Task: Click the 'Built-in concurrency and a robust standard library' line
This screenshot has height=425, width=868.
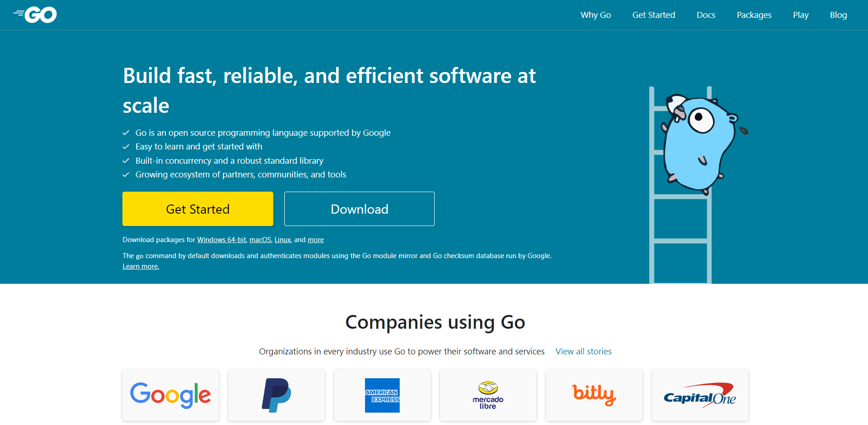Action: click(x=229, y=160)
